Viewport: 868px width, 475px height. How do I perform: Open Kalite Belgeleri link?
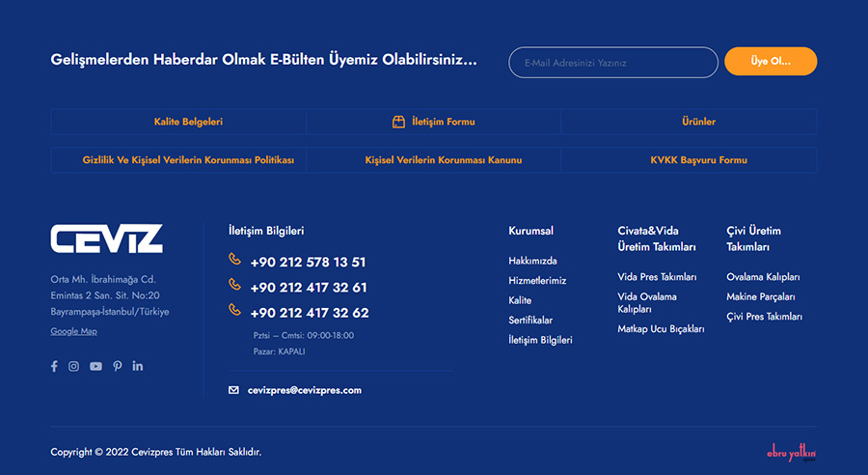click(188, 122)
